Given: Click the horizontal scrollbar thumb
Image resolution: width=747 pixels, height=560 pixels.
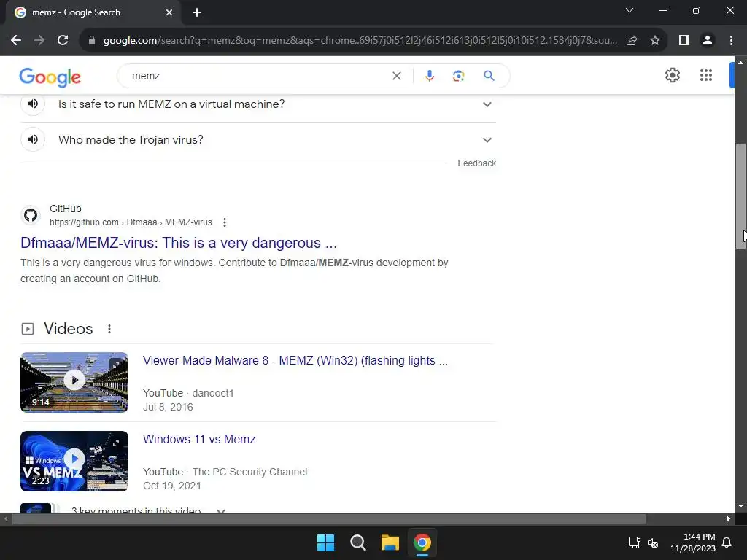Looking at the screenshot, I should pos(329,519).
